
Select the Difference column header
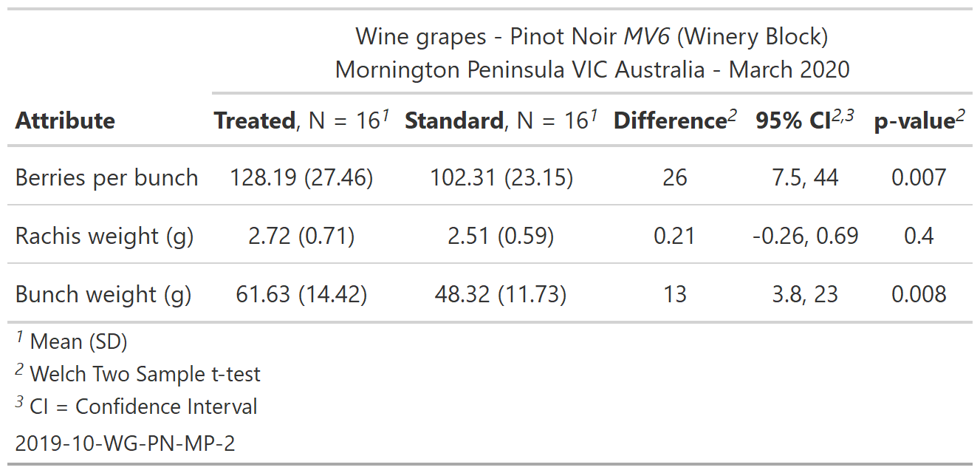click(x=674, y=120)
